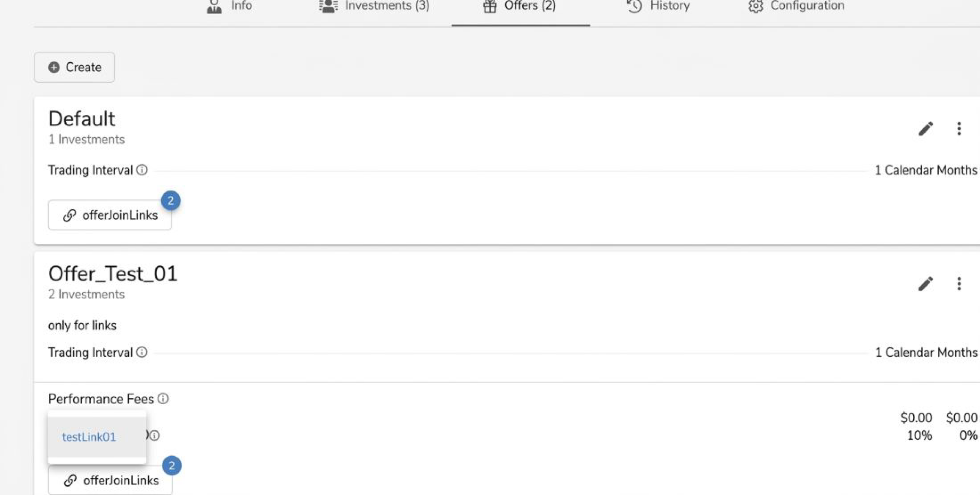Open the Investments (3) tab
This screenshot has height=495, width=980.
click(374, 6)
